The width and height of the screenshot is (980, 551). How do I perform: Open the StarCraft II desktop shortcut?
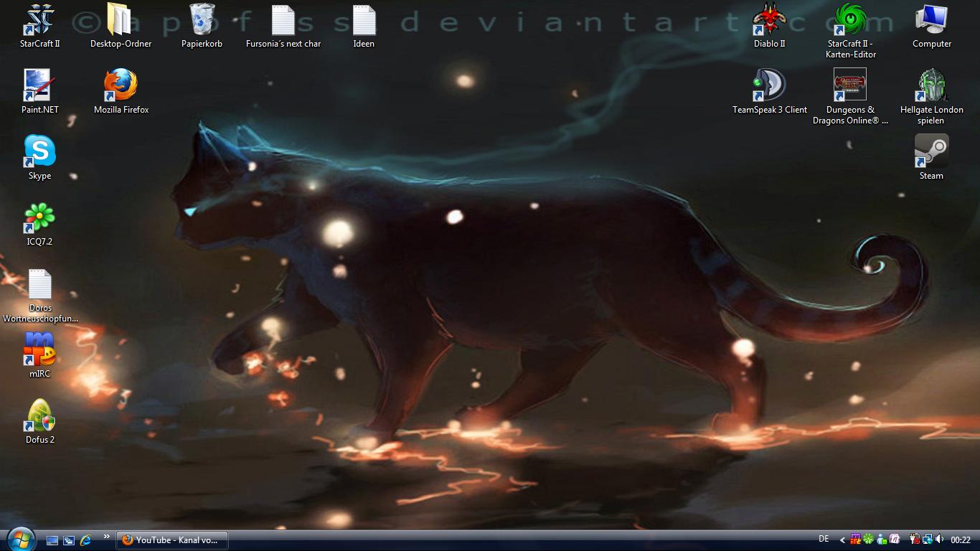click(39, 26)
